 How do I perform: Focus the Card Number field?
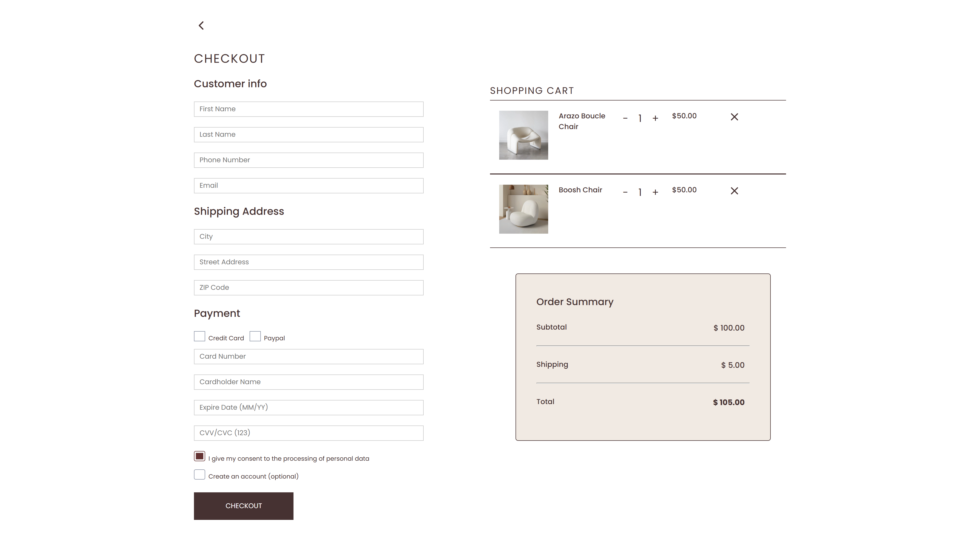point(309,356)
